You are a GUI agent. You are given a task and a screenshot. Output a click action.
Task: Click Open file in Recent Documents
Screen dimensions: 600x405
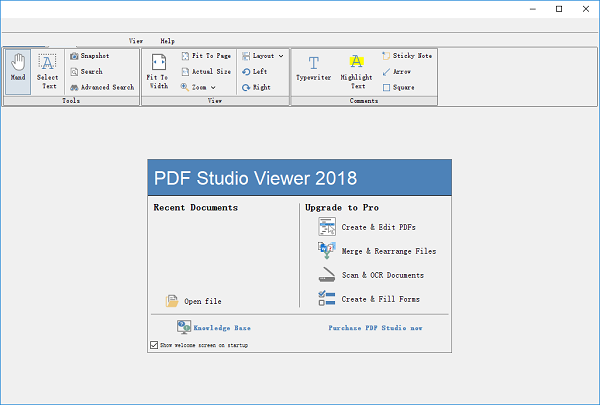[x=203, y=301]
